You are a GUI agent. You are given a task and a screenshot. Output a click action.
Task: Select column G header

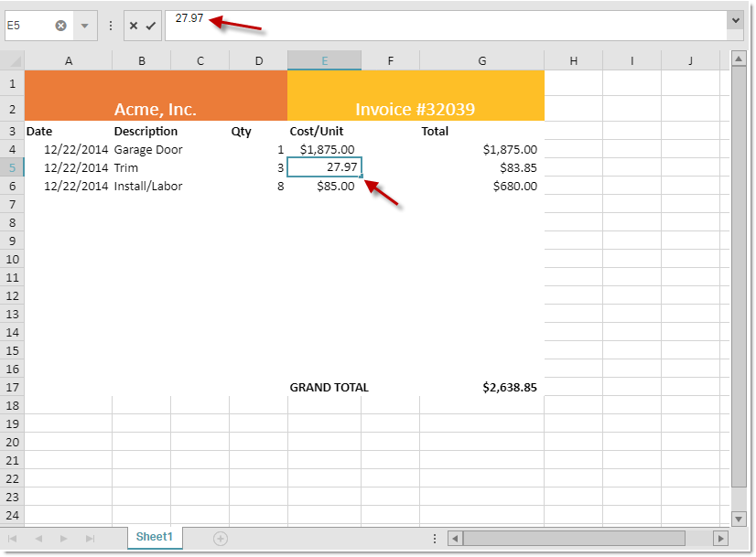pyautogui.click(x=481, y=60)
